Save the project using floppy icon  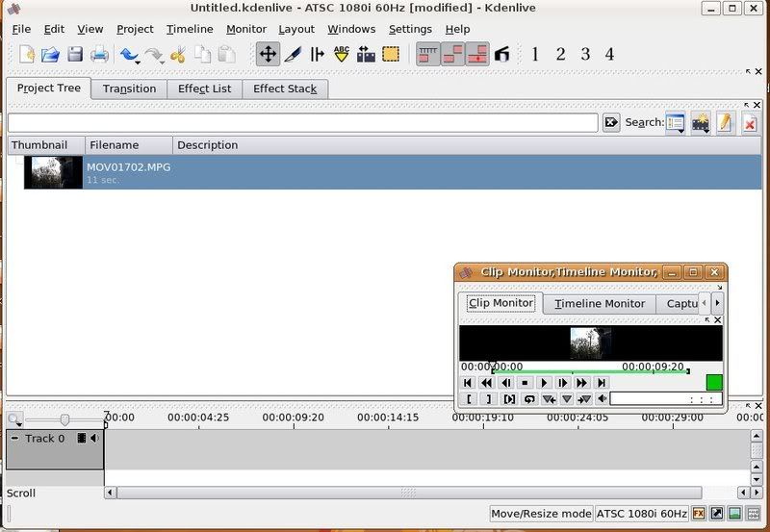75,54
